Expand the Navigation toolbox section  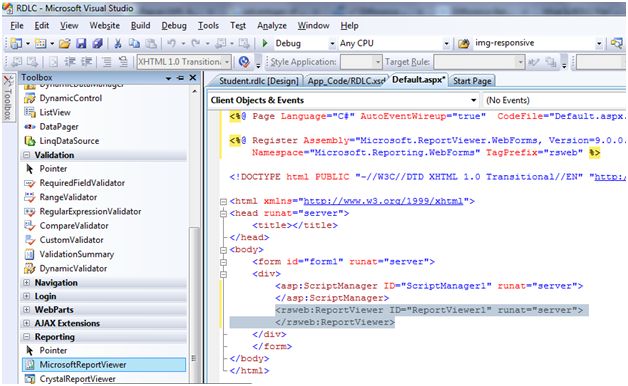tap(27, 283)
